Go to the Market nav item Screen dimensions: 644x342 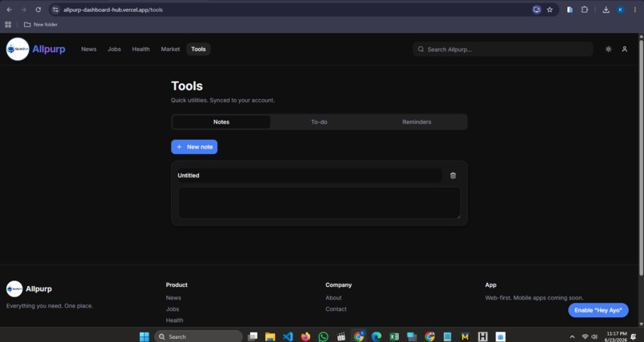[170, 50]
